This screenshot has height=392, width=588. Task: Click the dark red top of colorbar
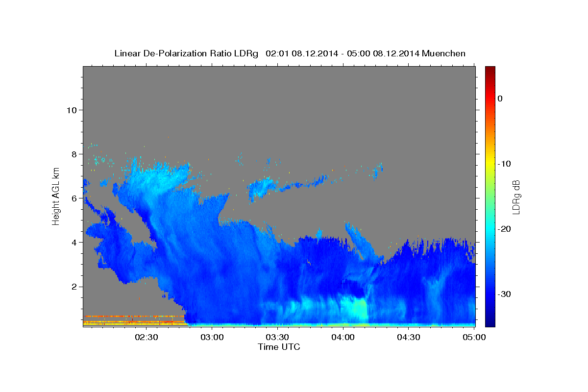point(490,70)
